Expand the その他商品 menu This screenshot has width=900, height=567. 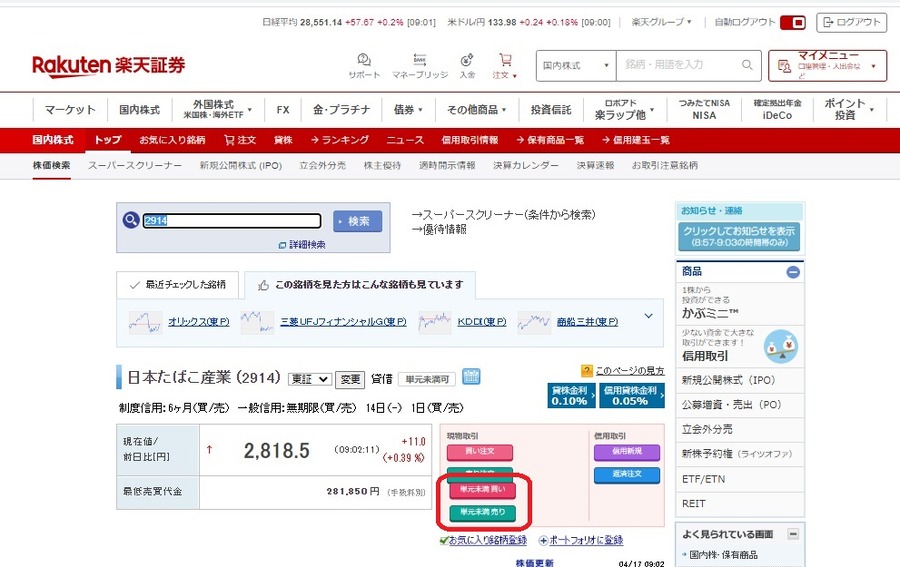tap(476, 110)
